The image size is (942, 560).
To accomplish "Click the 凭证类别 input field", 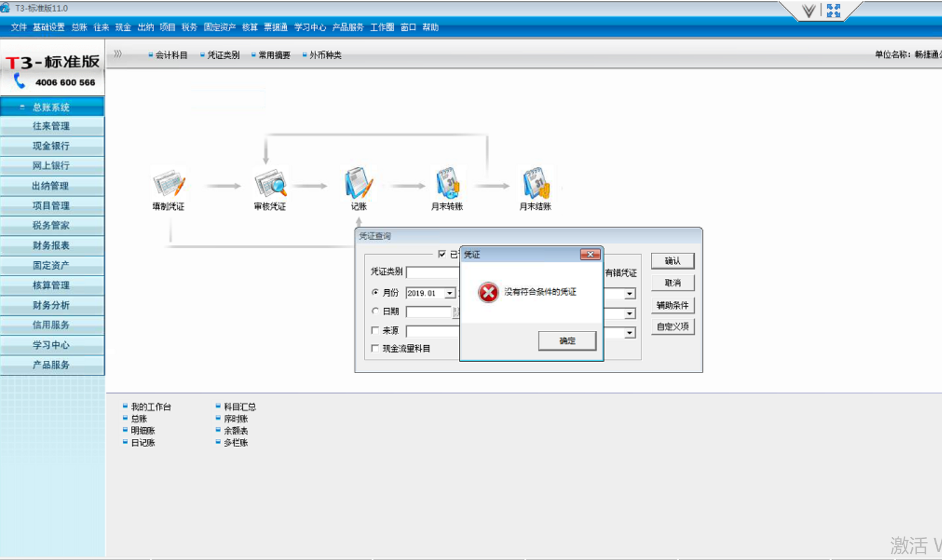I will pos(433,273).
